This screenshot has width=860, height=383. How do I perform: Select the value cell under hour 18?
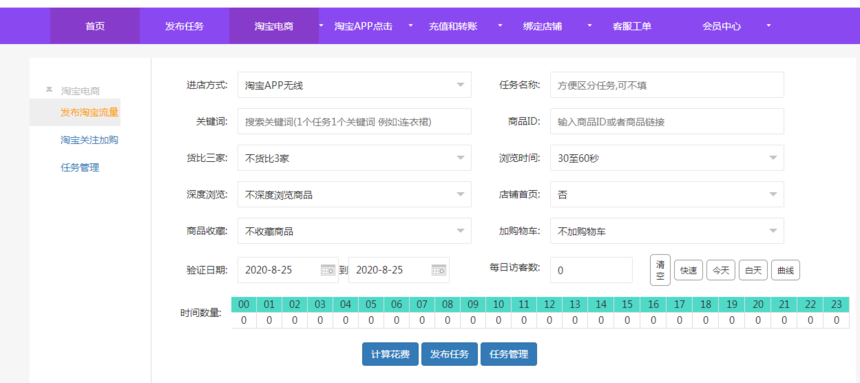pyautogui.click(x=706, y=320)
